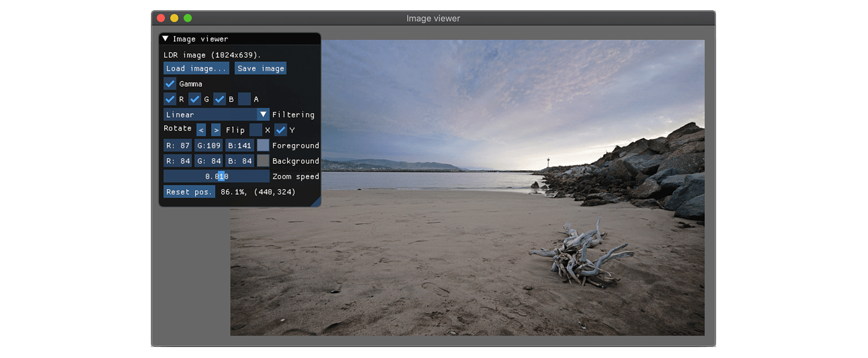Disable the B channel checkbox
The height and width of the screenshot is (358, 868).
220,99
